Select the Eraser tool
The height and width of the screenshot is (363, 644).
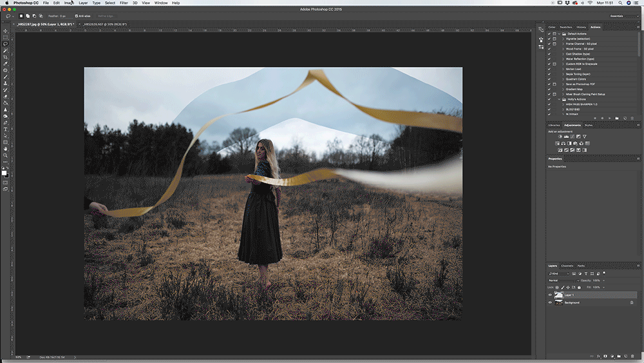click(x=5, y=97)
